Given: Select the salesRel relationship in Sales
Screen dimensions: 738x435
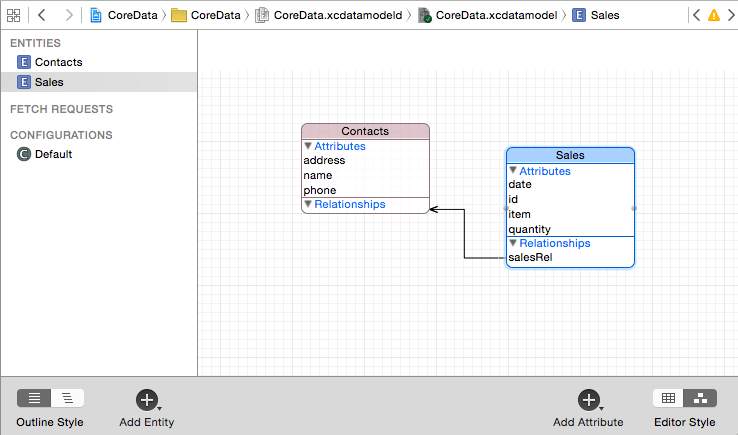Looking at the screenshot, I should (530, 258).
